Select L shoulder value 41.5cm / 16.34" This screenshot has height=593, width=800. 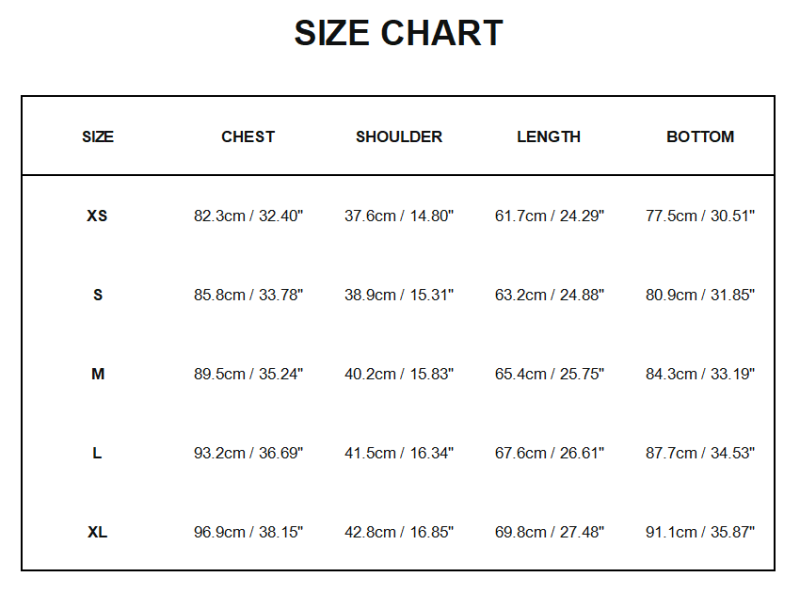coord(399,453)
